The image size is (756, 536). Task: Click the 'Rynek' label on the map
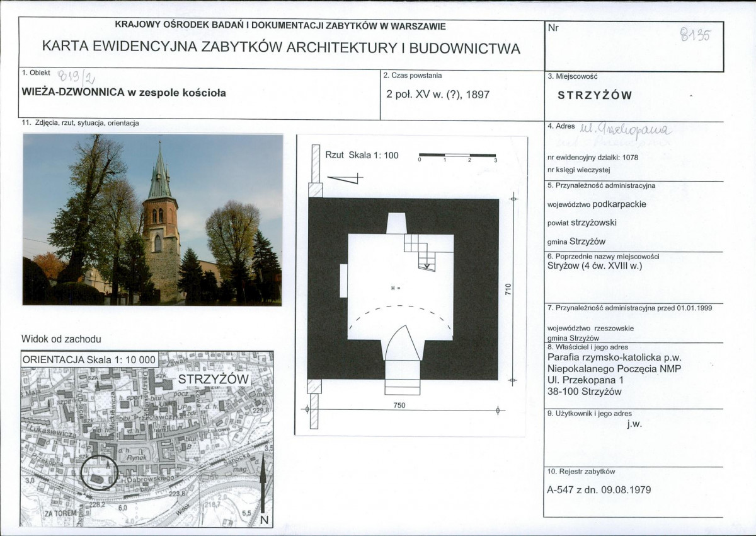[136, 458]
